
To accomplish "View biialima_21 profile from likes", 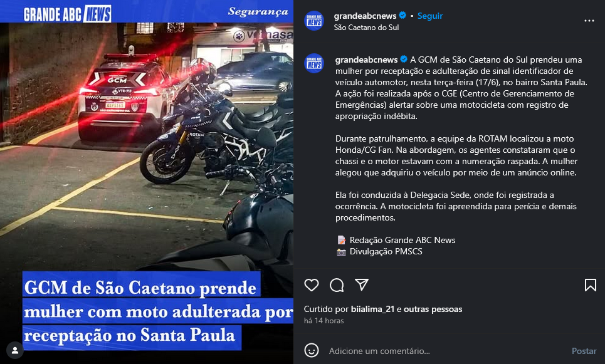I will pyautogui.click(x=372, y=309).
